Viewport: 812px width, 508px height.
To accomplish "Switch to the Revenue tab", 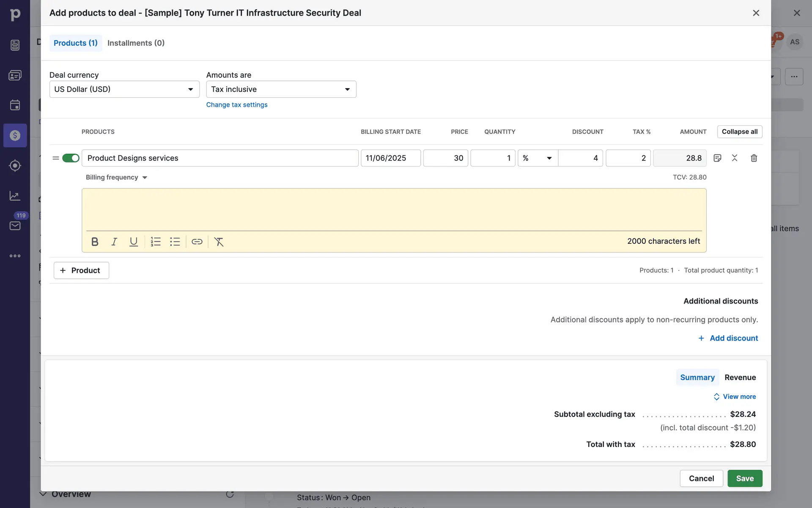I will point(740,377).
